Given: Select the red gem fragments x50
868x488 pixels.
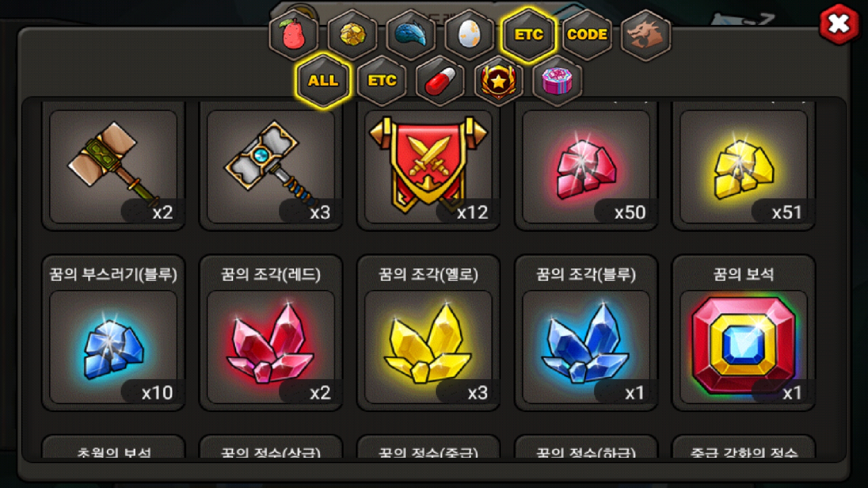Looking at the screenshot, I should [x=586, y=166].
